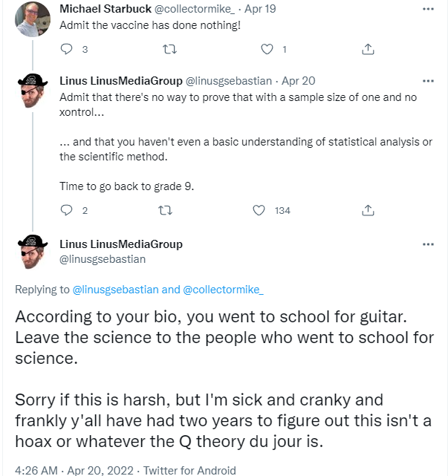Open the 4:26 AM Apr 20, 2022 timestamp
This screenshot has width=448, height=476.
(74, 470)
